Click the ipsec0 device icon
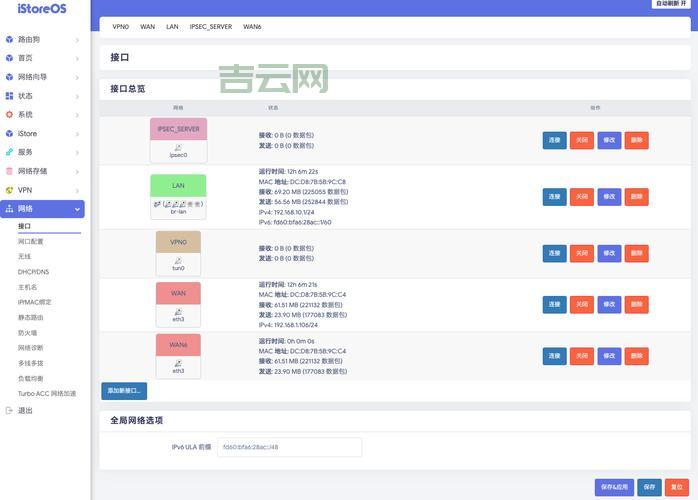This screenshot has height=500, width=698. (x=178, y=147)
